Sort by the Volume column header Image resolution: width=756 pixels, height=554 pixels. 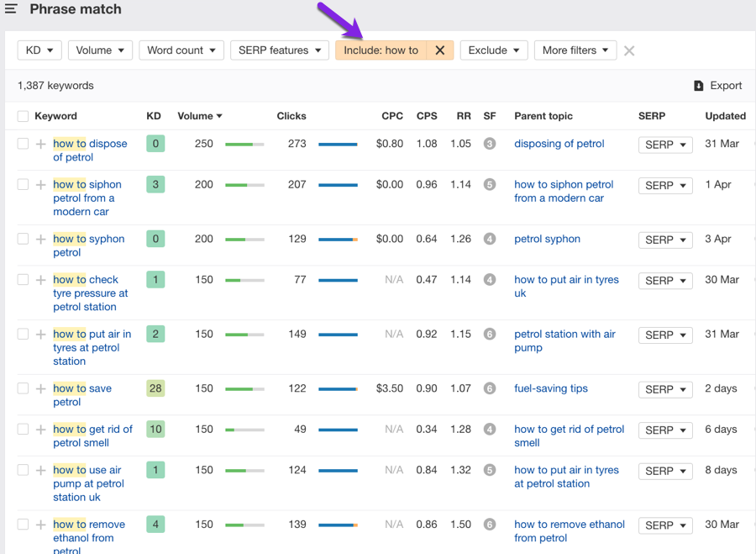click(199, 116)
